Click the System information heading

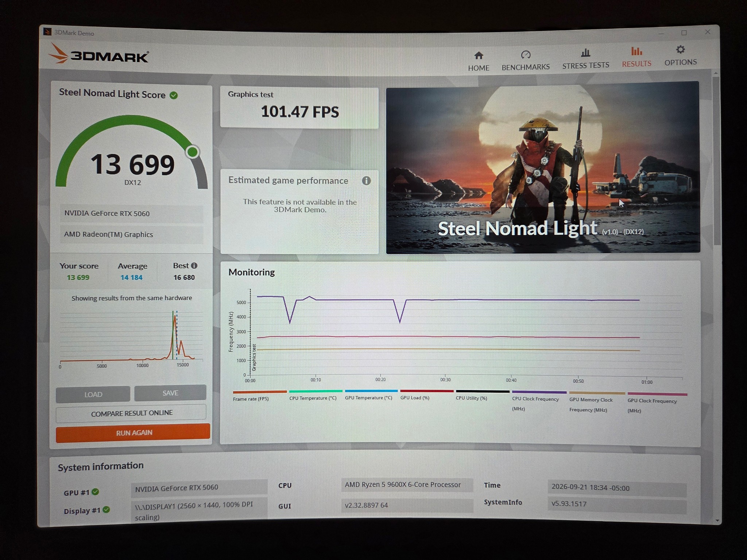click(x=101, y=467)
